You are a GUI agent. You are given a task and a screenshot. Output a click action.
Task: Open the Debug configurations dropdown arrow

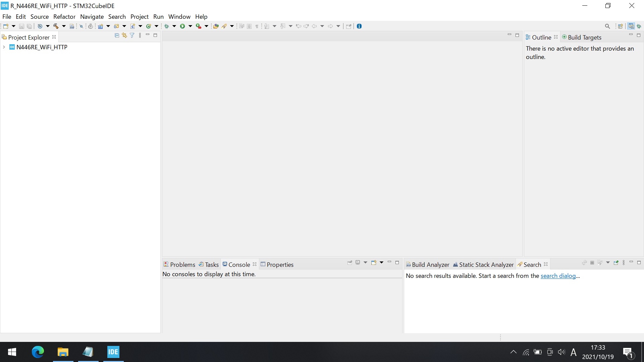pyautogui.click(x=174, y=26)
